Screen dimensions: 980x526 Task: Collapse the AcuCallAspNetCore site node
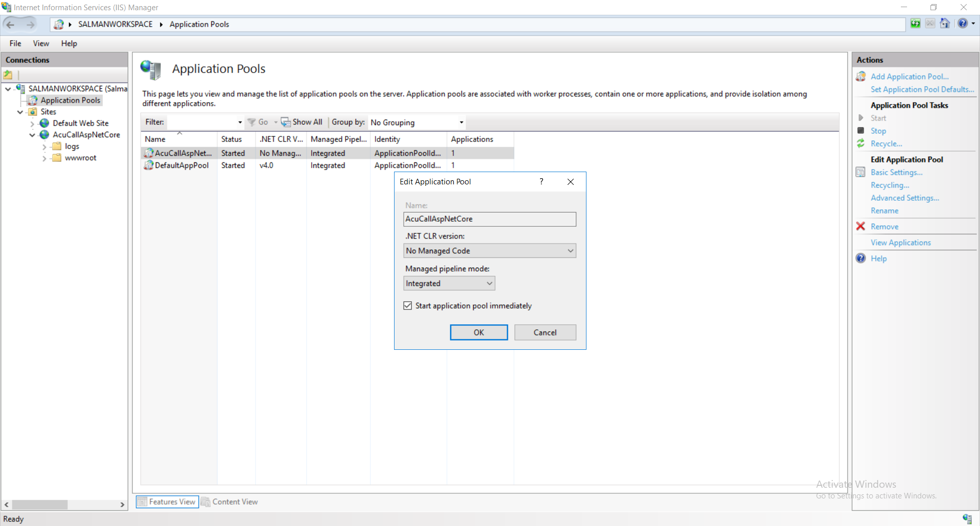(x=32, y=135)
